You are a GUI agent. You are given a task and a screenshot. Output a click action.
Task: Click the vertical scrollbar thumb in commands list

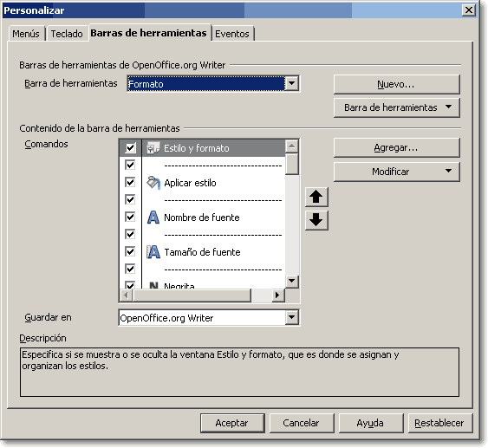292,164
